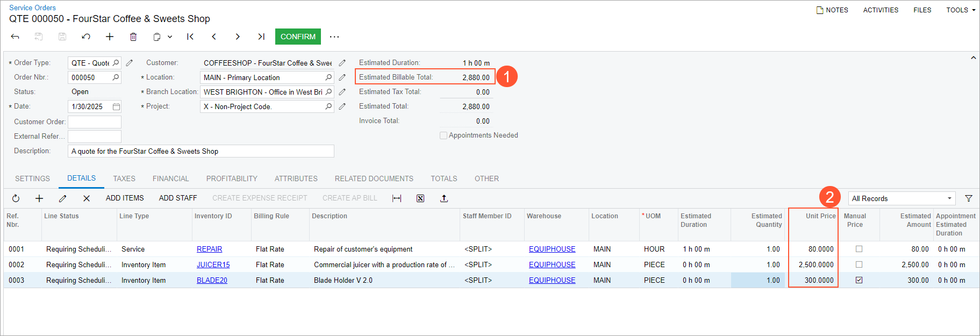Click the Customer Order input field

click(95, 122)
